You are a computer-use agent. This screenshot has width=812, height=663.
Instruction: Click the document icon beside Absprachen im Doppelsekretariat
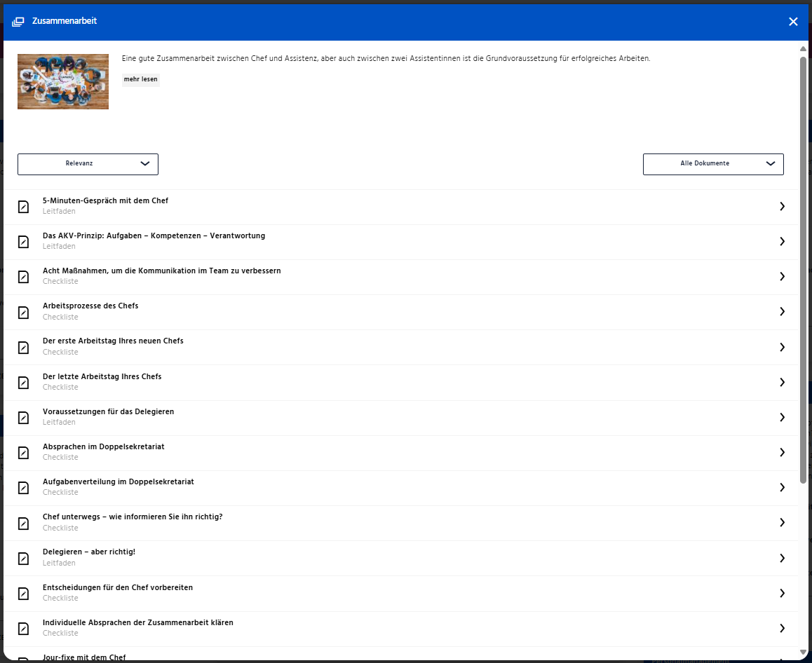pyautogui.click(x=23, y=453)
